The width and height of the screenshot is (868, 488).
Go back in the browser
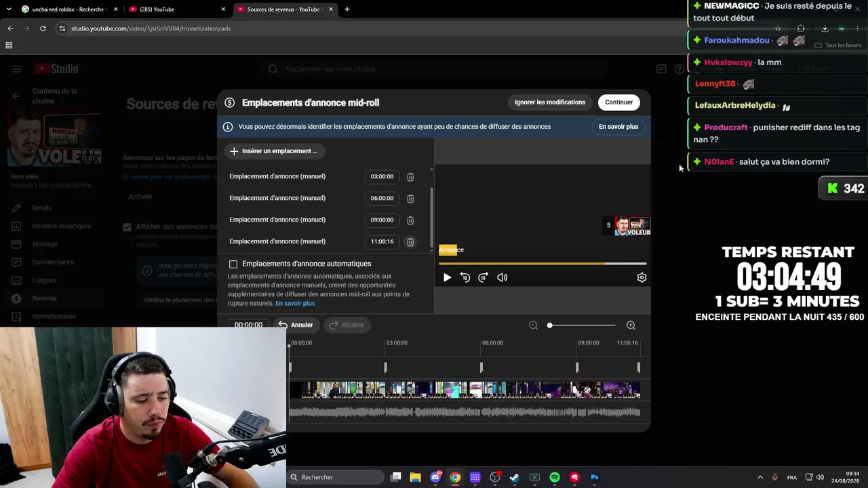click(x=10, y=28)
